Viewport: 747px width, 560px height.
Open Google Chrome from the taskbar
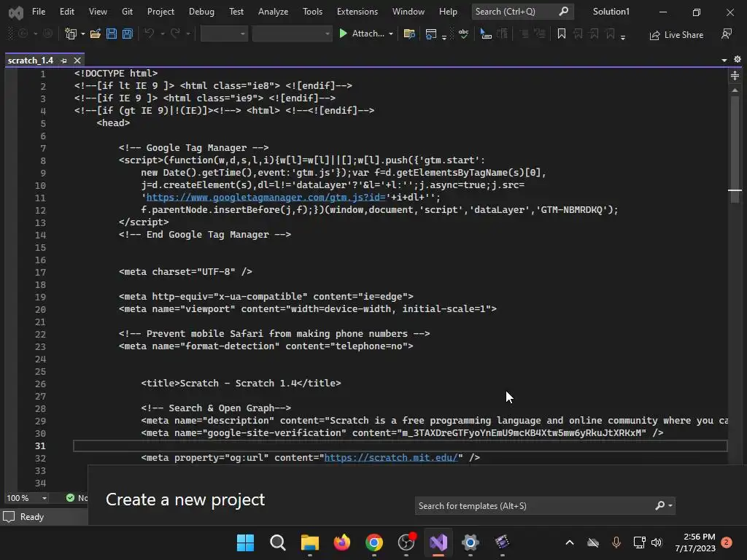pyautogui.click(x=374, y=542)
